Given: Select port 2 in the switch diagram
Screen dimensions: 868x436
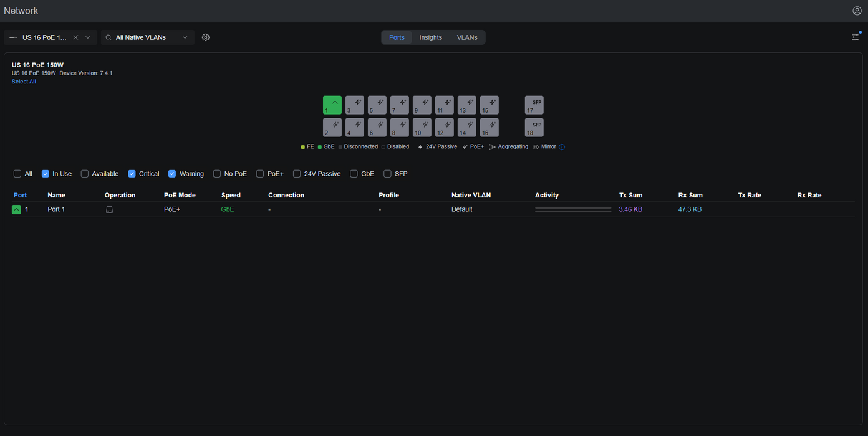Looking at the screenshot, I should (332, 128).
